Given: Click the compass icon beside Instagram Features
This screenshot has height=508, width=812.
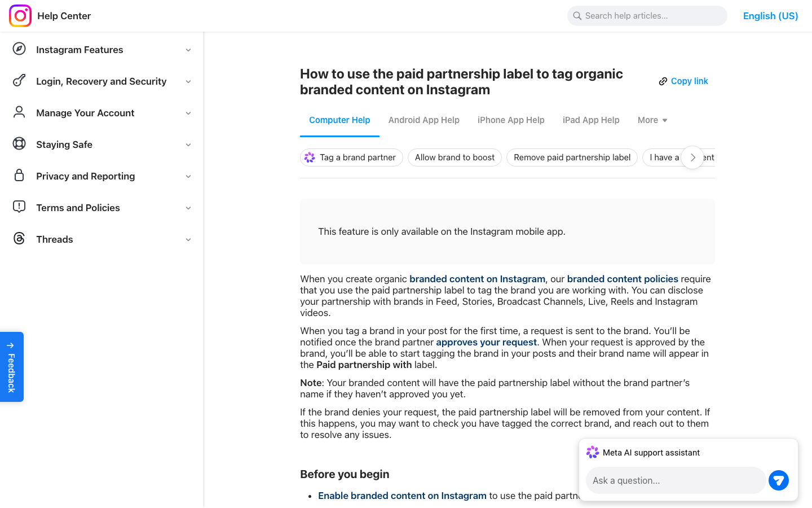Looking at the screenshot, I should (19, 49).
